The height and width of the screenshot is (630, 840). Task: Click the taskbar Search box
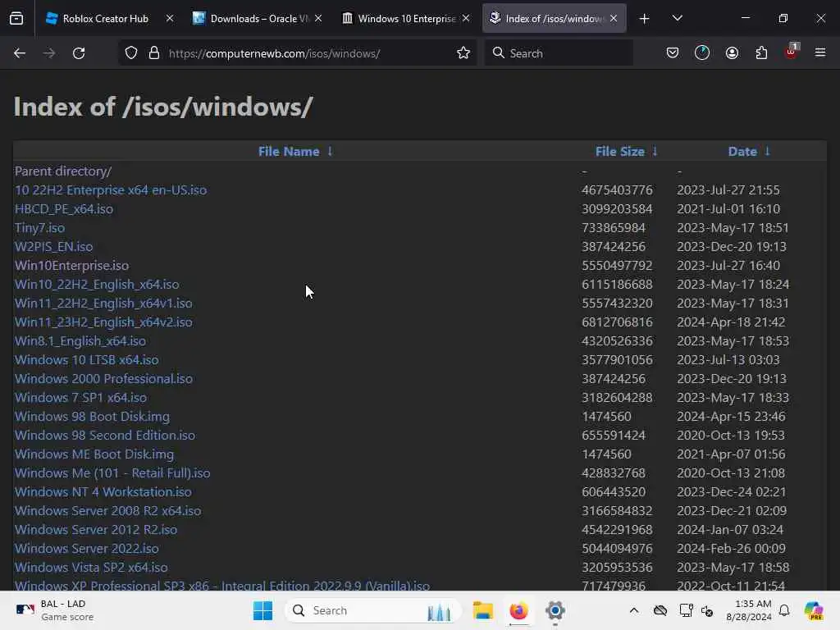point(373,610)
